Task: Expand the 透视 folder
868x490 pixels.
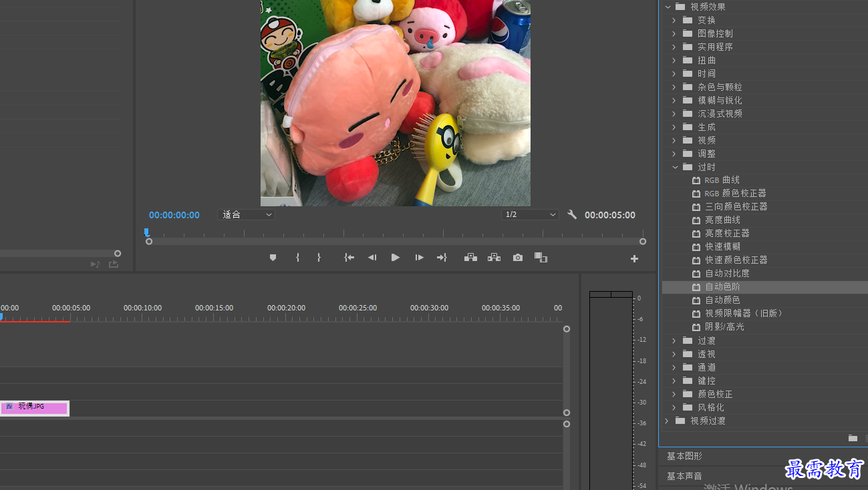Action: (x=674, y=354)
